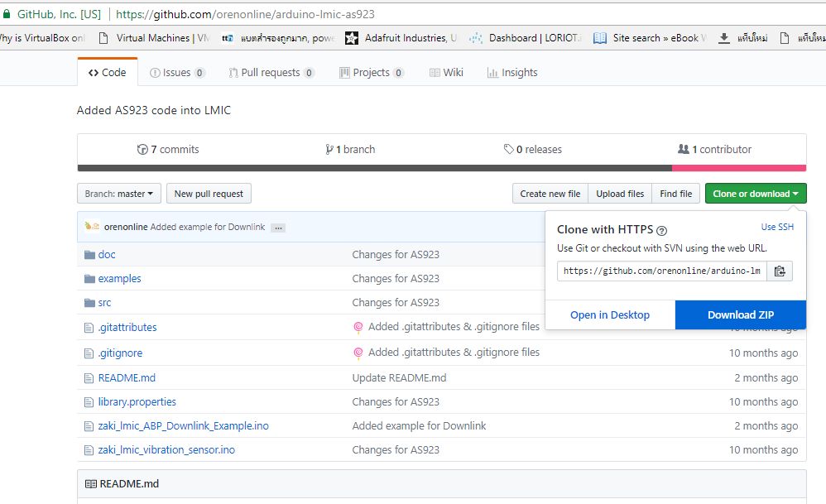Screen dimensions: 826x504
Task: Open the Virtual Machines bookmark
Action: (155, 38)
